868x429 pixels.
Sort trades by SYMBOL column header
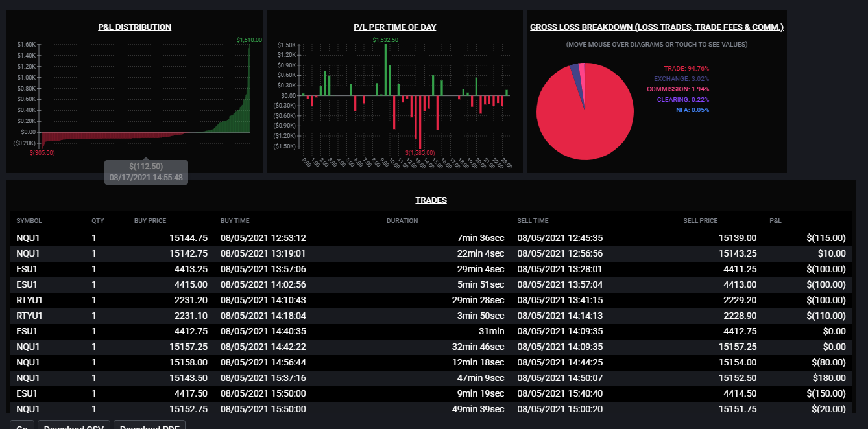[29, 221]
